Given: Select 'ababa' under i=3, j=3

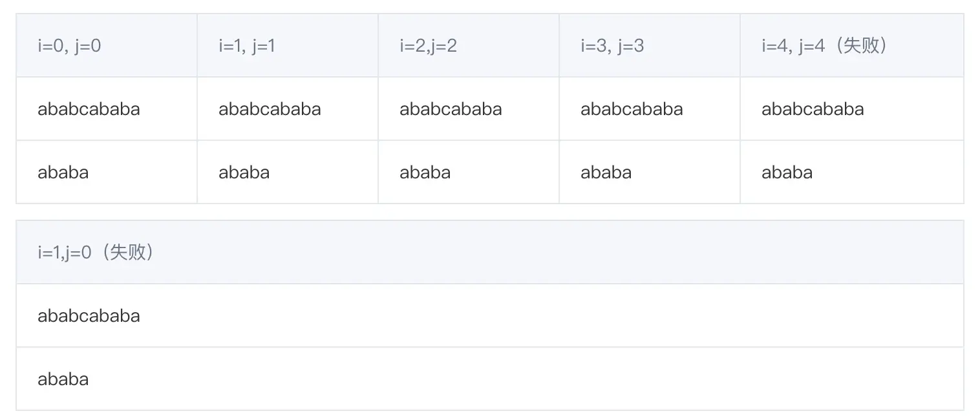Looking at the screenshot, I should [x=606, y=172].
